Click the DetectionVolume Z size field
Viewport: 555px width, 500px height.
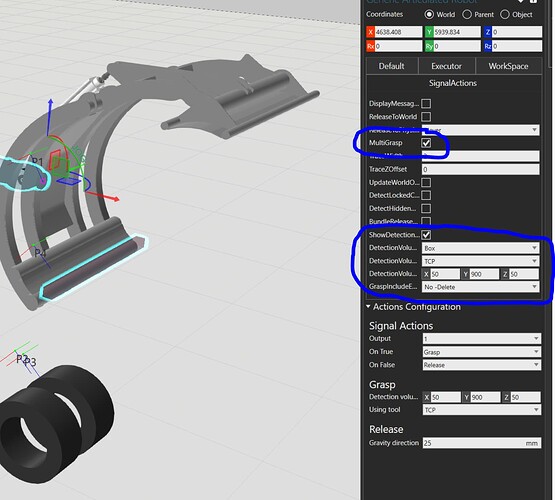(x=524, y=274)
